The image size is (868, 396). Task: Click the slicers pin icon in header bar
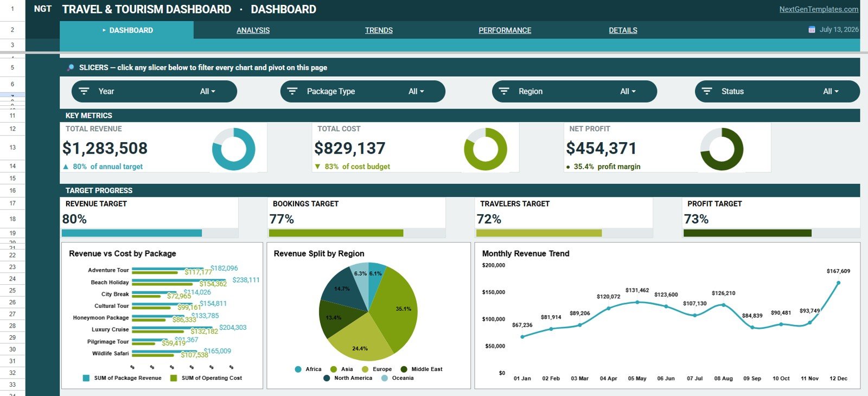(71, 68)
